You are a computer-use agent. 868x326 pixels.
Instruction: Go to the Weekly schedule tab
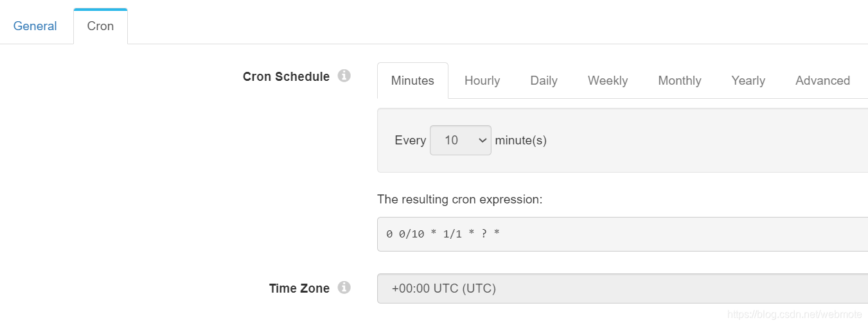point(607,81)
